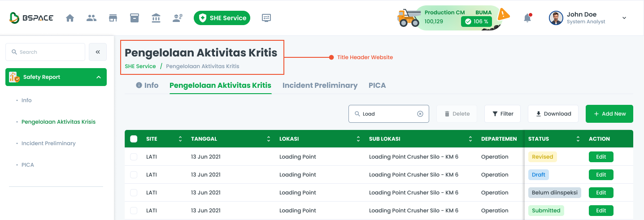Click the Download button
The image size is (644, 220).
tap(553, 114)
